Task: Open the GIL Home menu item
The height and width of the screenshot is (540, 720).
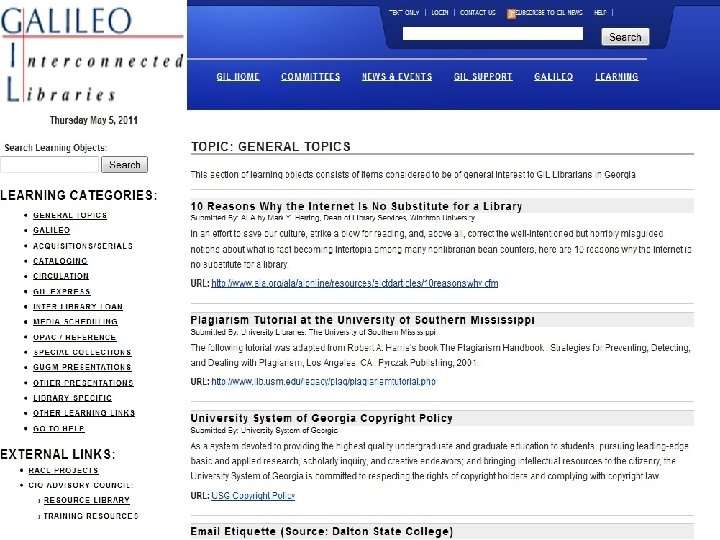Action: [238, 77]
